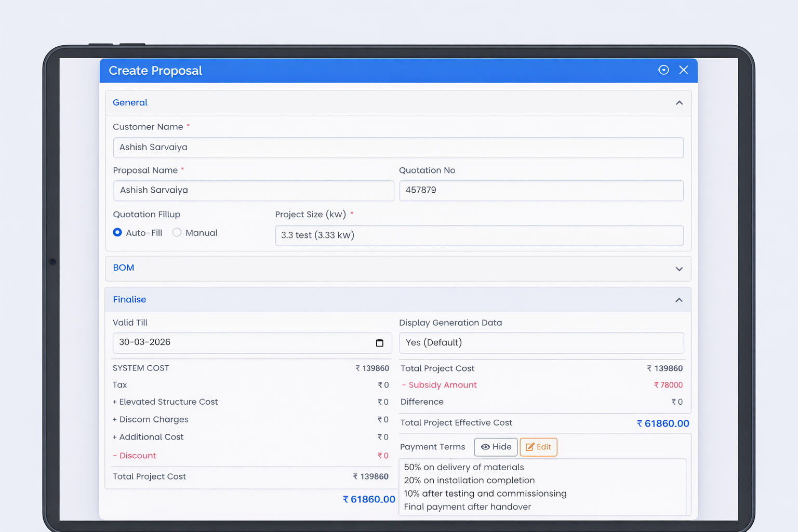This screenshot has width=798, height=532.
Task: Open the calendar picker icon for Valid Till
Action: pos(379,343)
